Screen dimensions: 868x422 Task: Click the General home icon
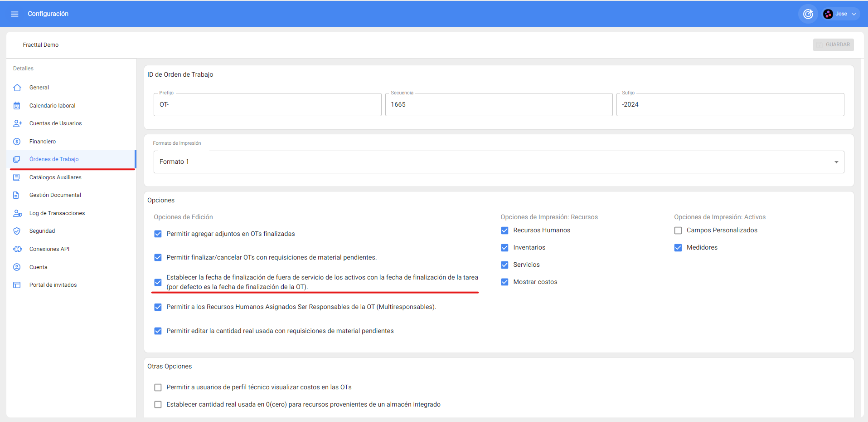click(x=17, y=88)
